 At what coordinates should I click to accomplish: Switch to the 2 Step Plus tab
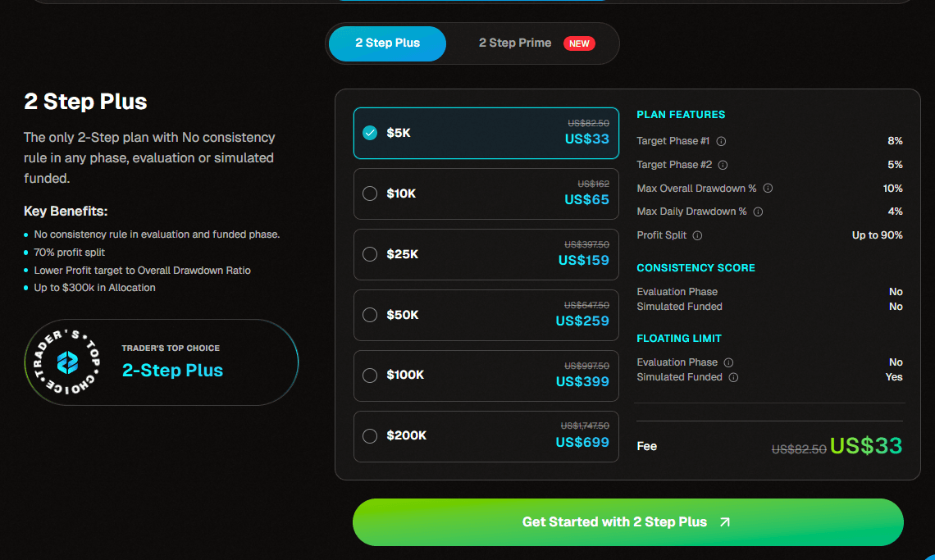[x=387, y=43]
